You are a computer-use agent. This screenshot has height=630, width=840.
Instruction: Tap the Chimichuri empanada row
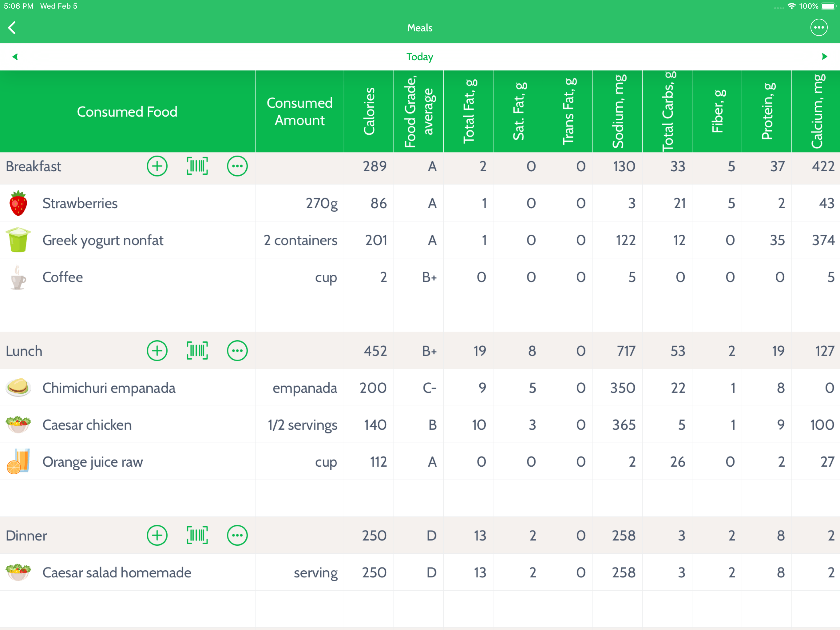tap(109, 388)
